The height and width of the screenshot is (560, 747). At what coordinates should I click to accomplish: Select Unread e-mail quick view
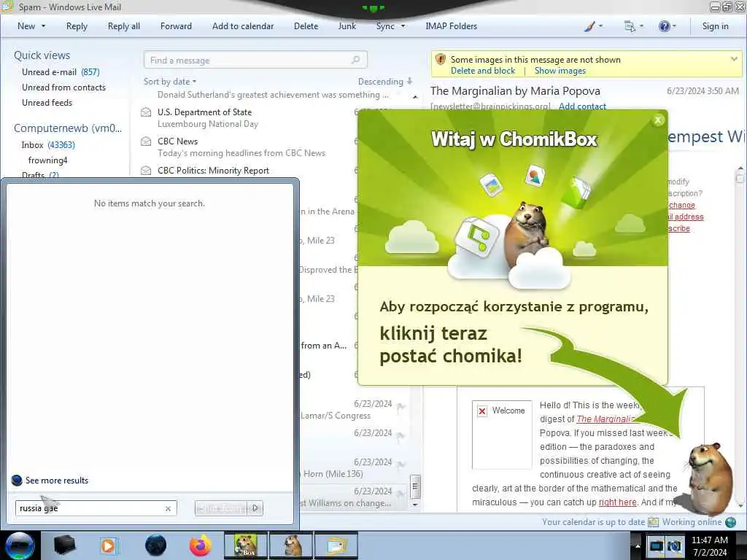61,72
